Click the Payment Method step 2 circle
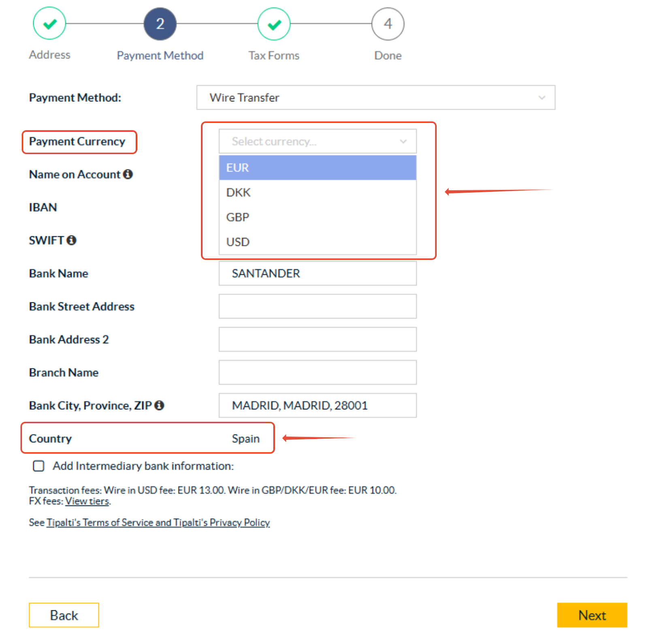648x644 pixels. [160, 24]
